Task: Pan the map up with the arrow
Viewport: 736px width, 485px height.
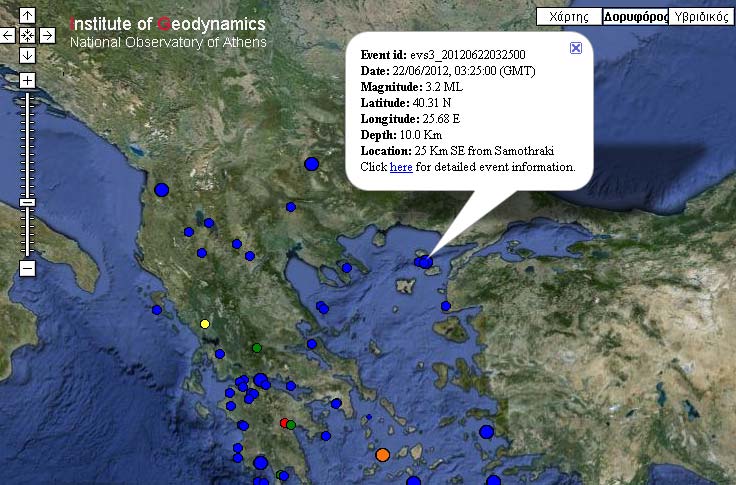Action: (27, 16)
